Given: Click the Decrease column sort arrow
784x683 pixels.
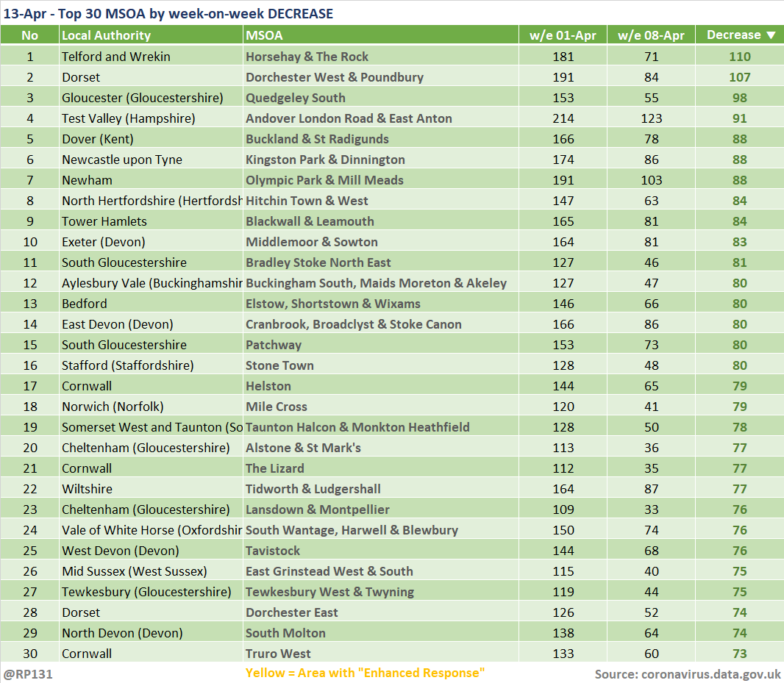Looking at the screenshot, I should coord(771,35).
